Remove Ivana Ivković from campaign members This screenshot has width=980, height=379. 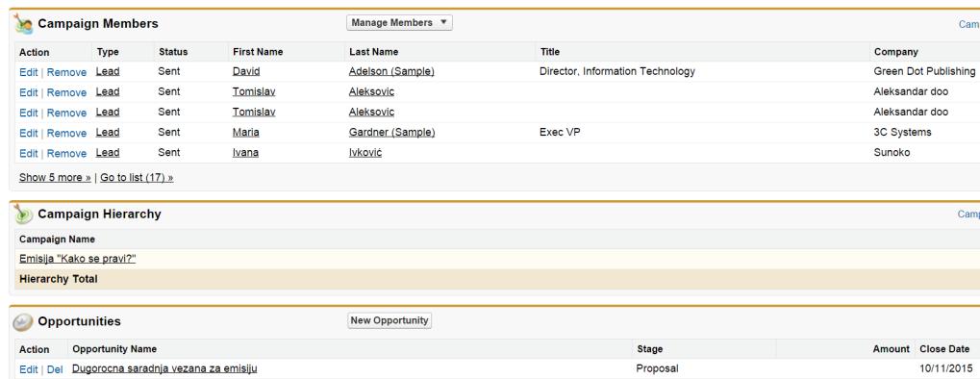click(x=67, y=153)
